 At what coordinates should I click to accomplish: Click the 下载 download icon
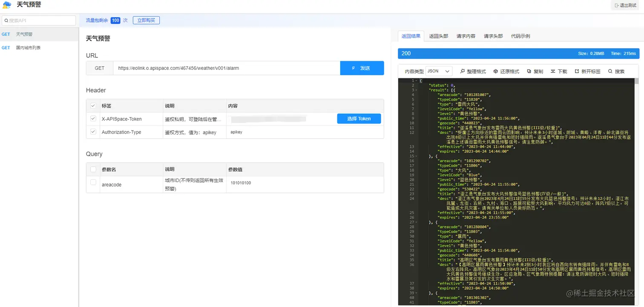[553, 71]
